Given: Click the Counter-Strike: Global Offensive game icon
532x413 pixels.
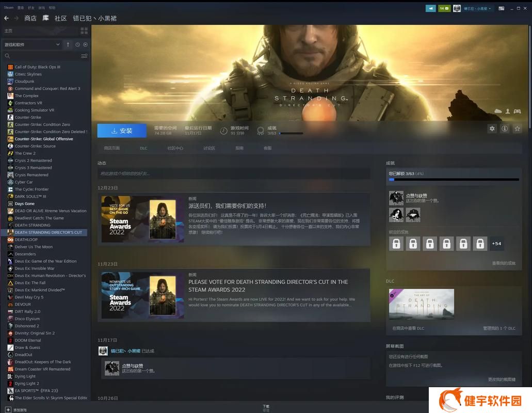Looking at the screenshot, I should (x=10, y=139).
